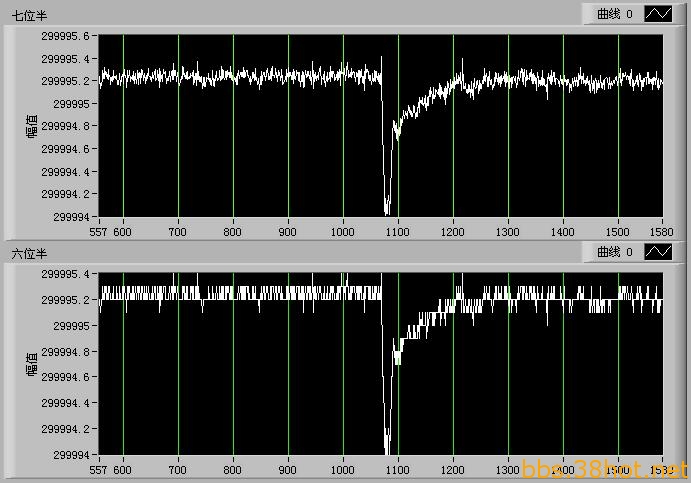Click the 299994 Y-scale minimum in the 七位半 chart
This screenshot has width=691, height=483.
pyautogui.click(x=71, y=217)
